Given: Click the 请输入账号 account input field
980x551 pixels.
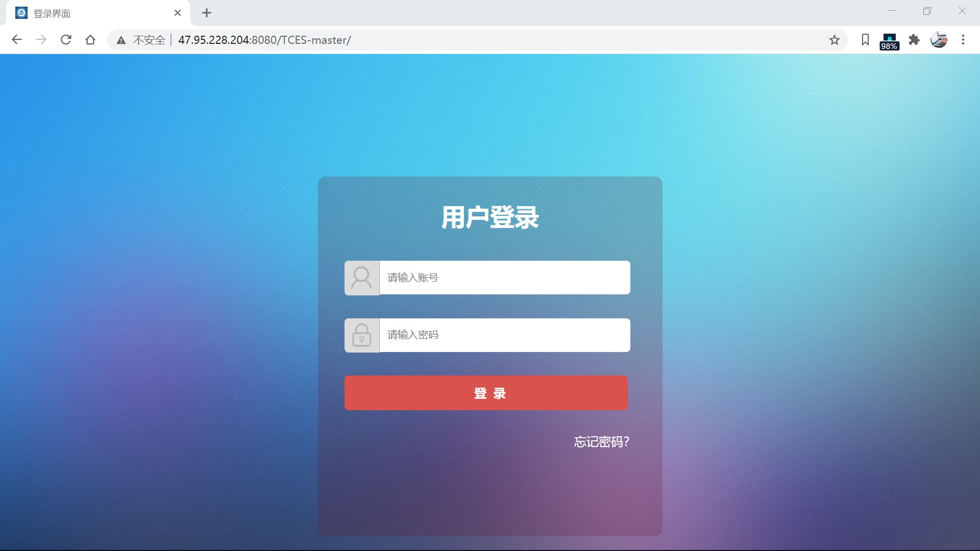Looking at the screenshot, I should (x=504, y=277).
